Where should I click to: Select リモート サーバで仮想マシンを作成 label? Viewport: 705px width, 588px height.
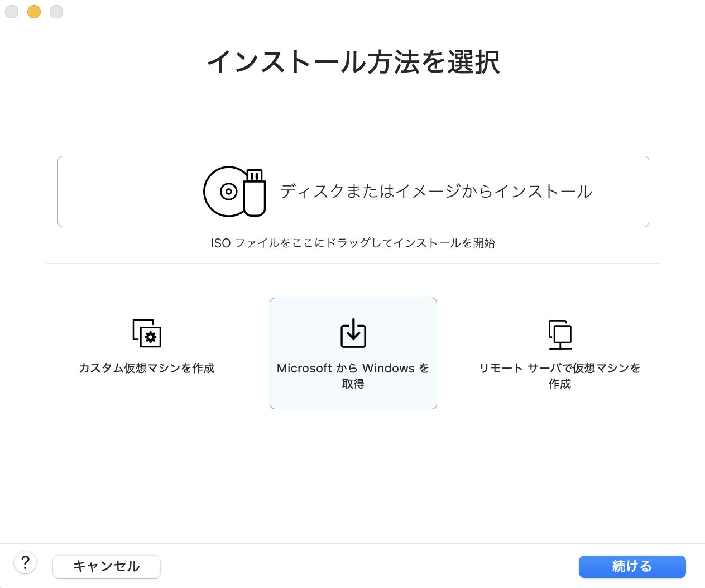click(560, 376)
